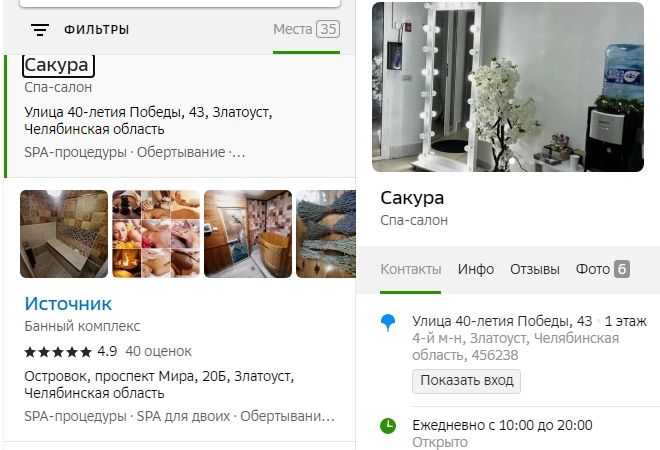
Task: Open the Контакты tab
Action: (411, 269)
